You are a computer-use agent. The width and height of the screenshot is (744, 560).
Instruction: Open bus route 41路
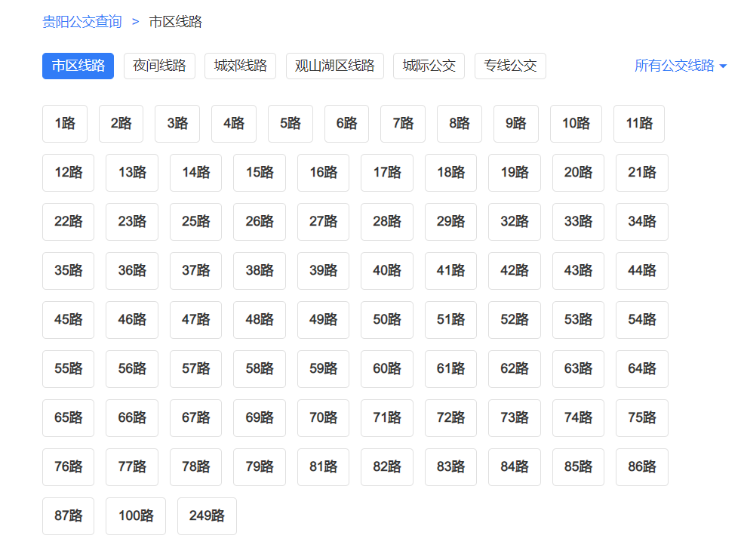point(450,271)
